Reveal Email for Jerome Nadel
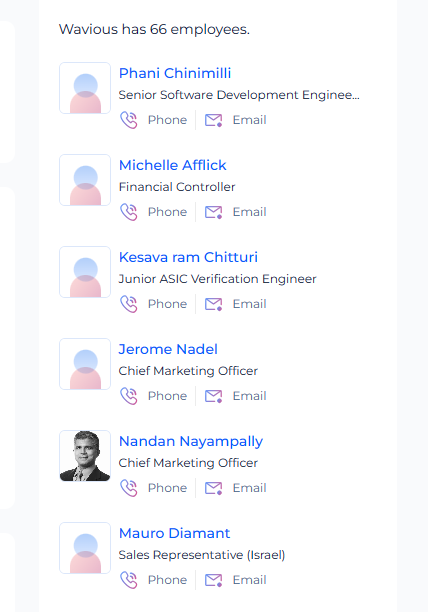The height and width of the screenshot is (612, 428). pos(236,396)
